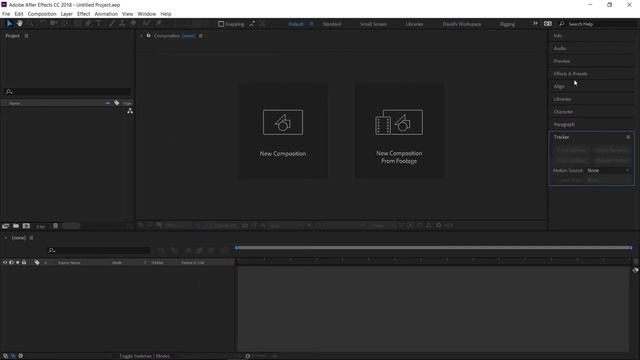Expand the Character panel
The height and width of the screenshot is (360, 640).
pyautogui.click(x=563, y=111)
